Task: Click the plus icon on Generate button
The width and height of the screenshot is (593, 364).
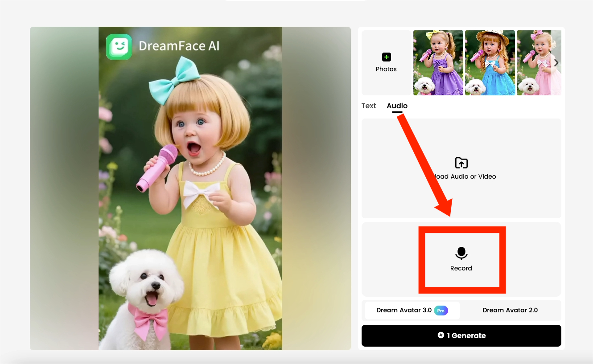Action: pos(441,335)
